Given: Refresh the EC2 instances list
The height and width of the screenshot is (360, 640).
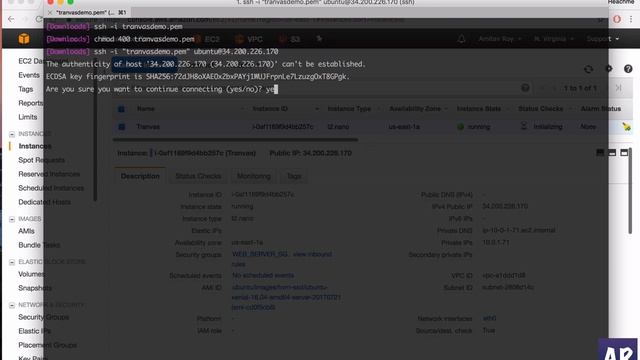Looking at the screenshot, I should [588, 69].
